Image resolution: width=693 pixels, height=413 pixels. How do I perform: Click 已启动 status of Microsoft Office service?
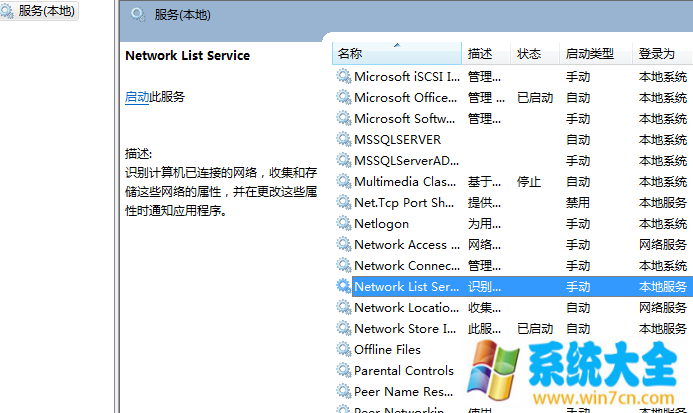[x=535, y=97]
